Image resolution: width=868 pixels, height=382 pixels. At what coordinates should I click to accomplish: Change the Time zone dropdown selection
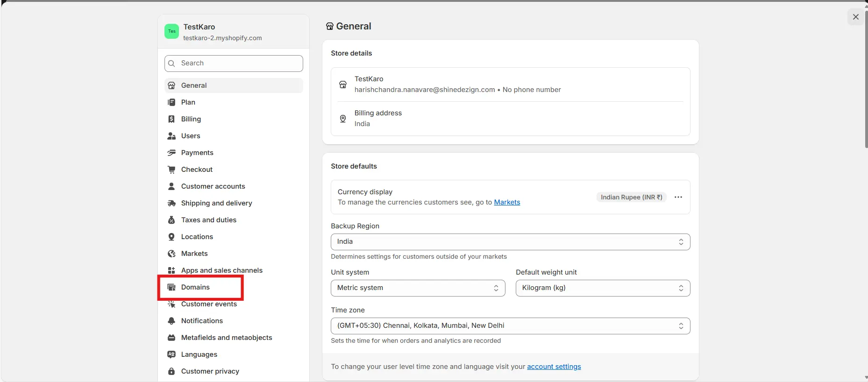tap(510, 326)
